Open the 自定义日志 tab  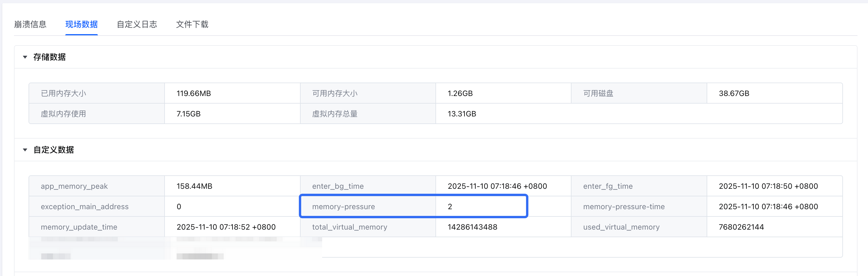pyautogui.click(x=137, y=24)
